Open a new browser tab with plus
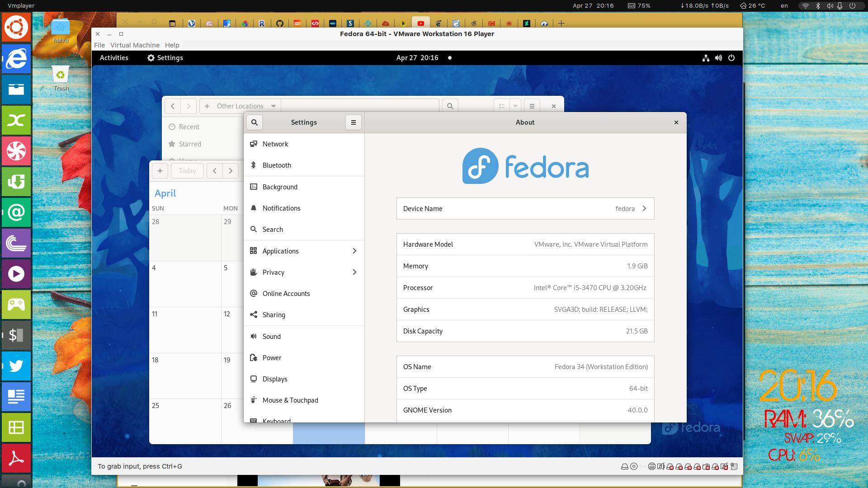 click(x=561, y=23)
